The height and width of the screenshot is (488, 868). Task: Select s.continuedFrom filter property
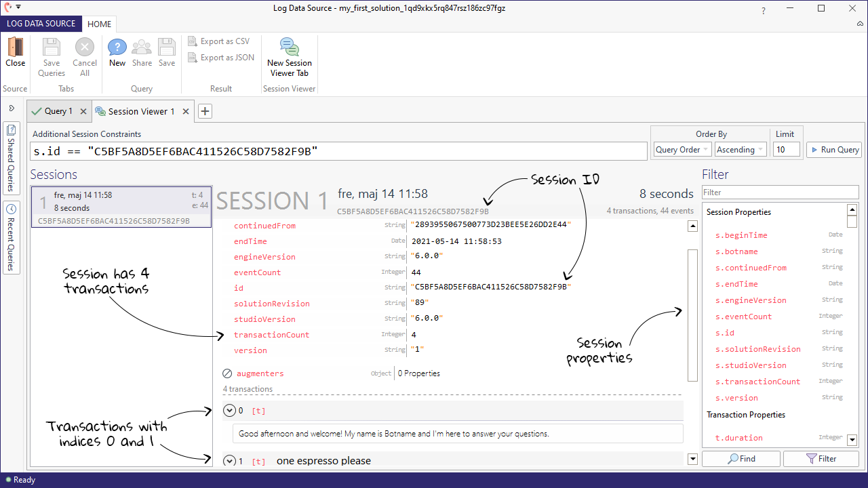(x=751, y=268)
